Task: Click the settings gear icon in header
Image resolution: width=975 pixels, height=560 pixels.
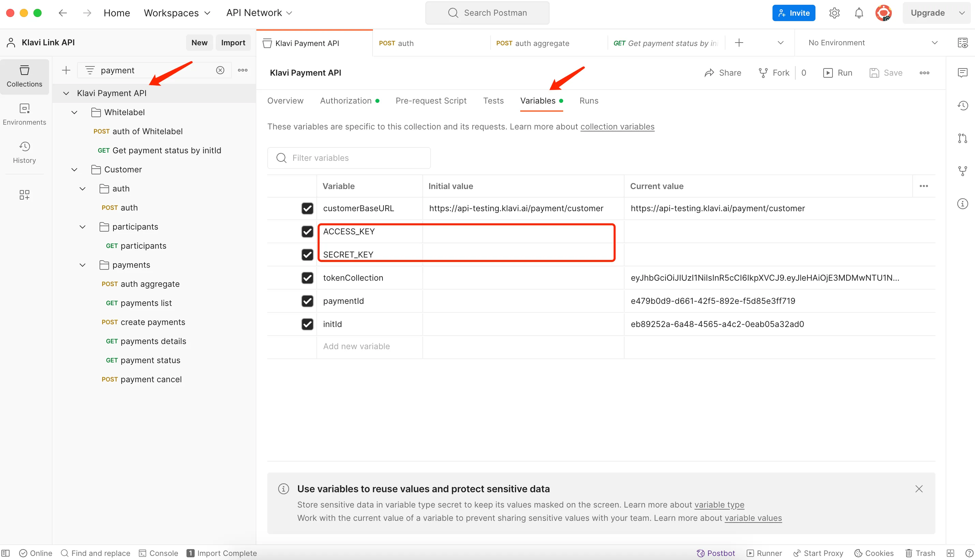Action: click(834, 13)
